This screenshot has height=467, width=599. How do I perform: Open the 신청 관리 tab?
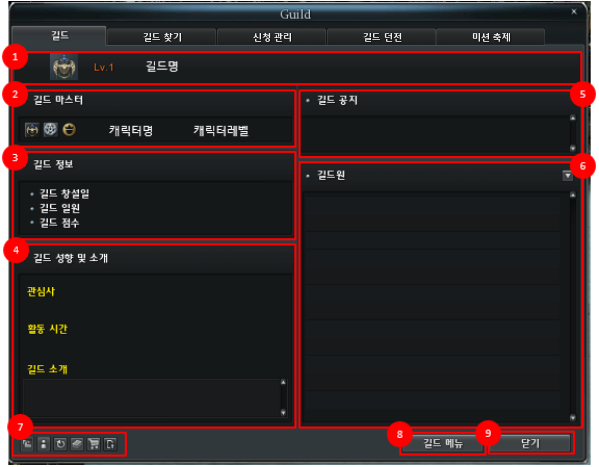point(272,37)
